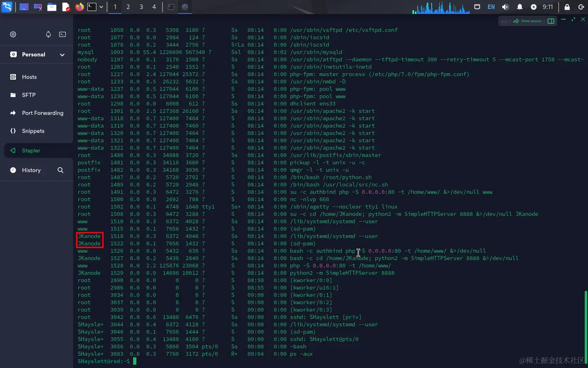Open the network connection tray icon
588x368 pixels.
pos(477,7)
